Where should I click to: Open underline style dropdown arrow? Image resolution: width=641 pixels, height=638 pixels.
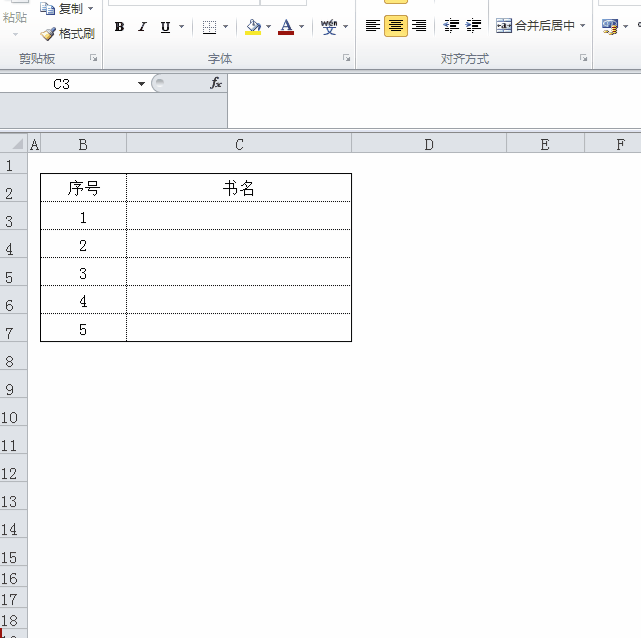tap(182, 27)
